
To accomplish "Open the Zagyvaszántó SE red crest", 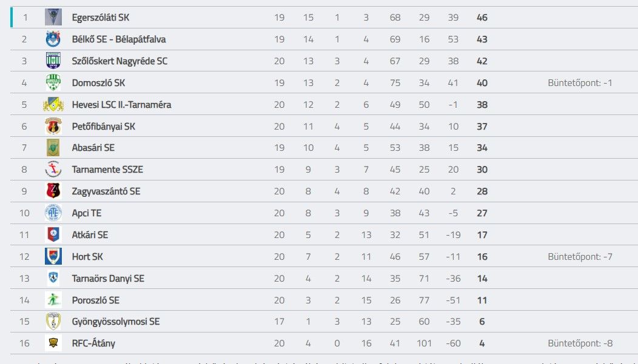I will (x=53, y=191).
